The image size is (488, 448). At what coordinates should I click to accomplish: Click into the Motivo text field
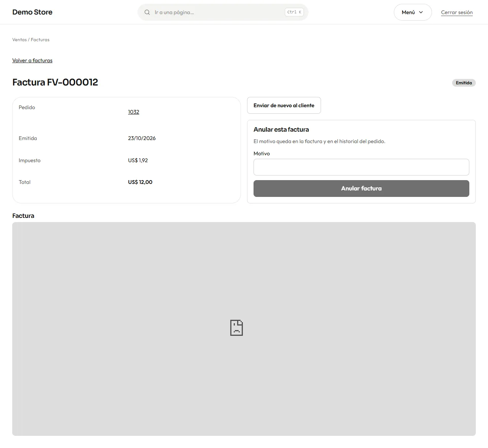[x=361, y=167]
